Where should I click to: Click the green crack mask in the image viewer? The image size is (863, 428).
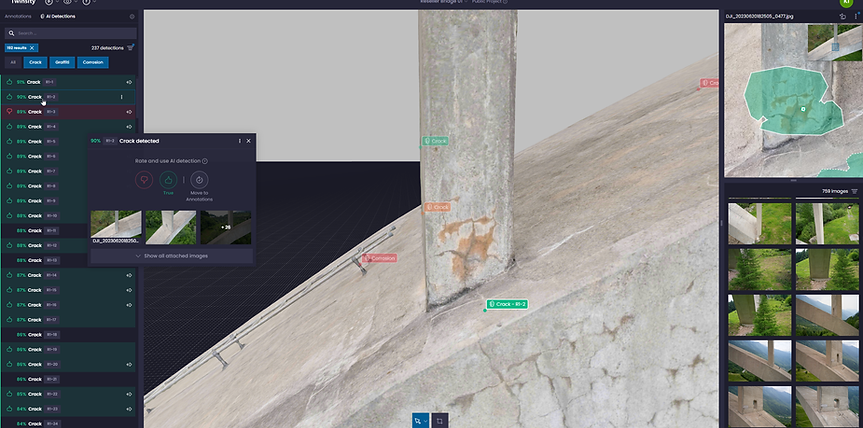tap(793, 102)
